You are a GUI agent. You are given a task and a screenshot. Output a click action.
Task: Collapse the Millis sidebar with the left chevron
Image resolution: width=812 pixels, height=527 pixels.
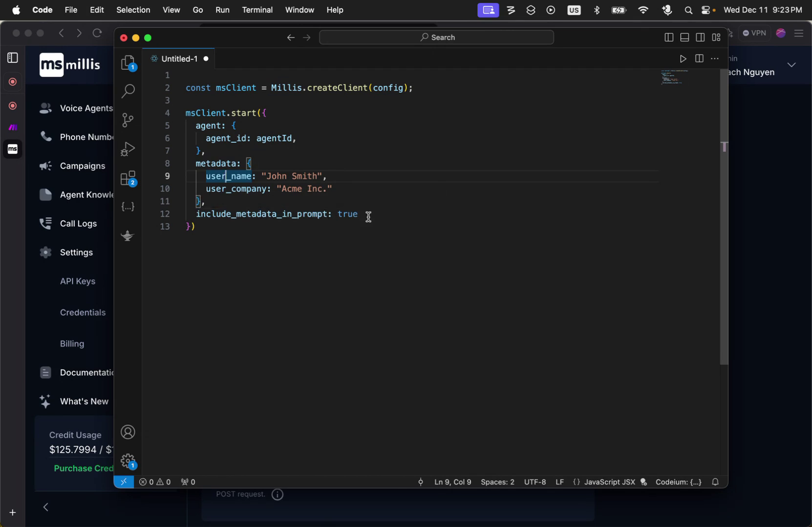(45, 507)
